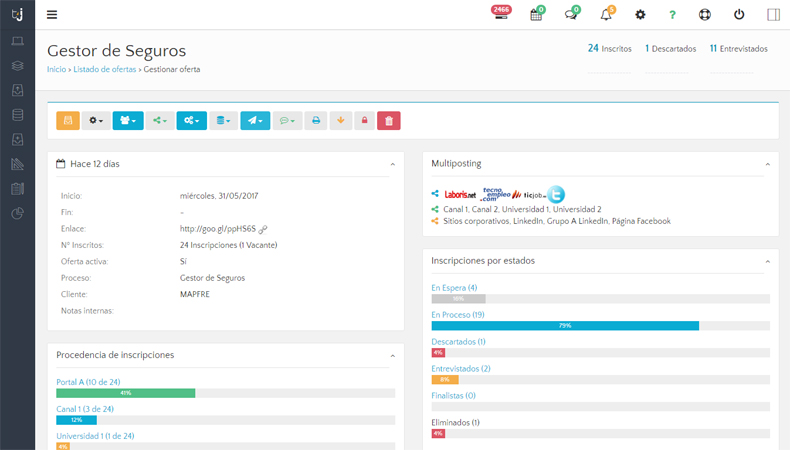Click the tecnoempleo logo

(496, 194)
